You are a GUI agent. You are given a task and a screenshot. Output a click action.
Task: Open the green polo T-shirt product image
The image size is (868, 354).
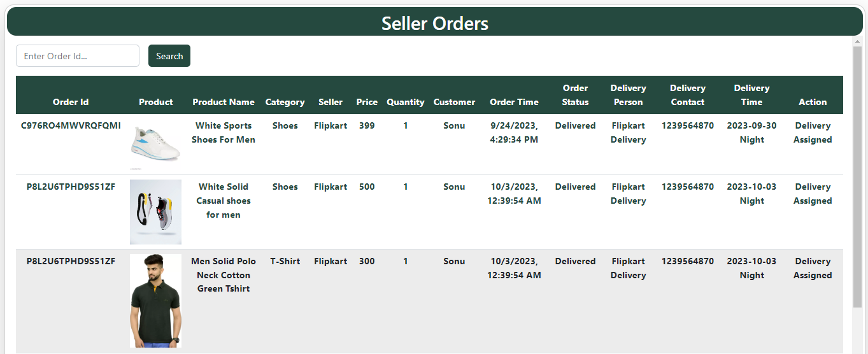point(155,301)
